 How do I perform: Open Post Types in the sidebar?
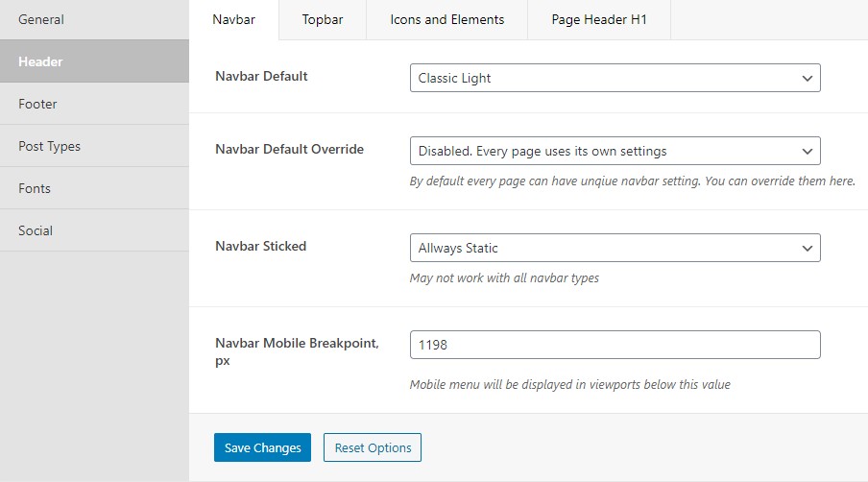94,146
